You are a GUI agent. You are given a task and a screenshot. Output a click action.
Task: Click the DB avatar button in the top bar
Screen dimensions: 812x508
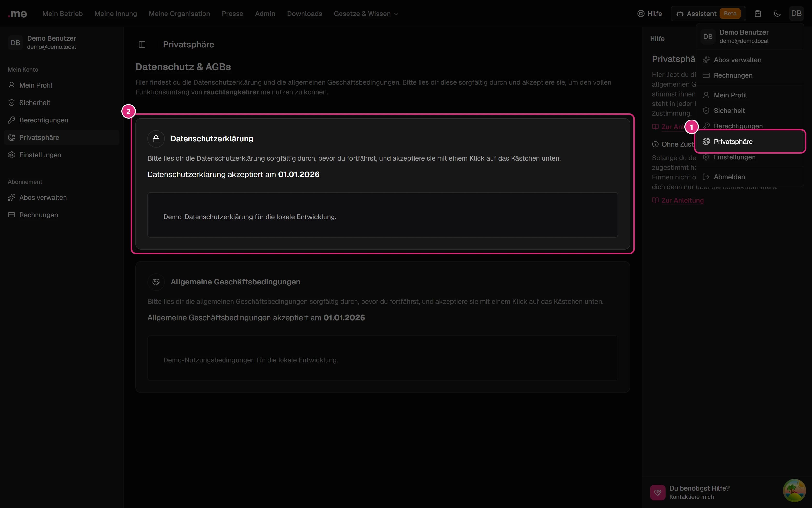tap(796, 14)
